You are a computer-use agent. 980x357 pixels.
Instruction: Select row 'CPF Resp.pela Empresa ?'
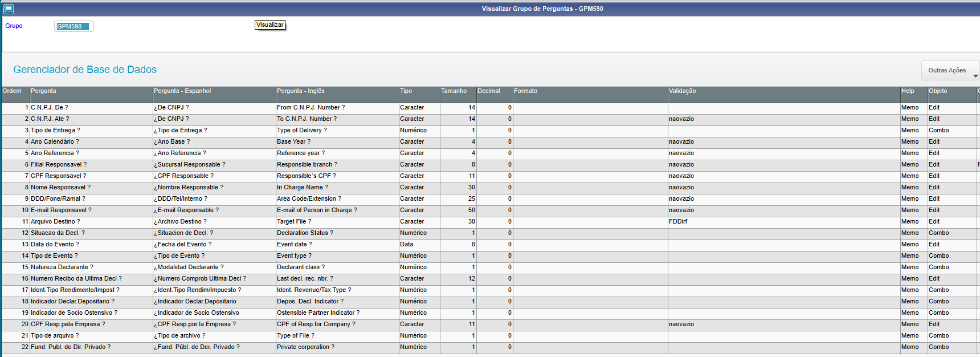(490, 324)
